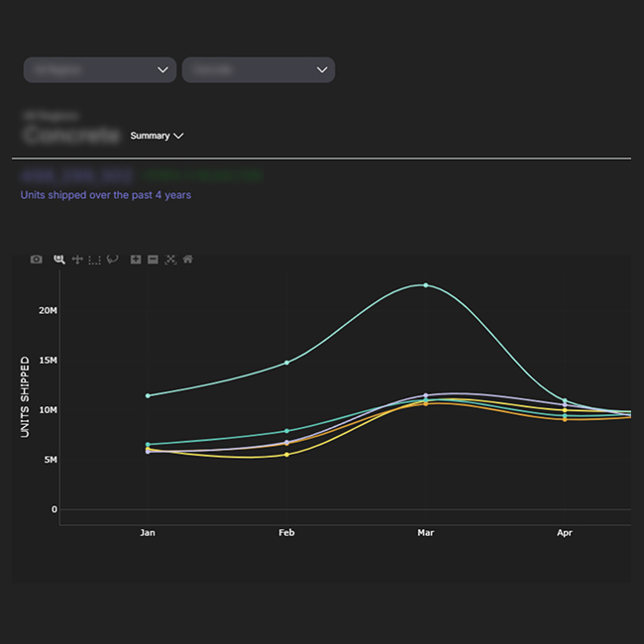The width and height of the screenshot is (644, 644).
Task: Click the 20M y-axis tick label
Action: coord(49,310)
